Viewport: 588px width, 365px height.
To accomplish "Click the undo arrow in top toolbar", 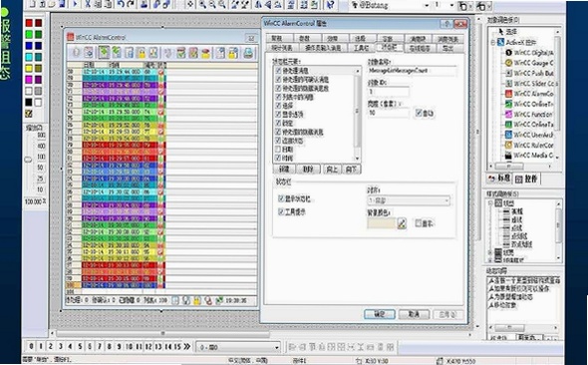I will (121, 5).
